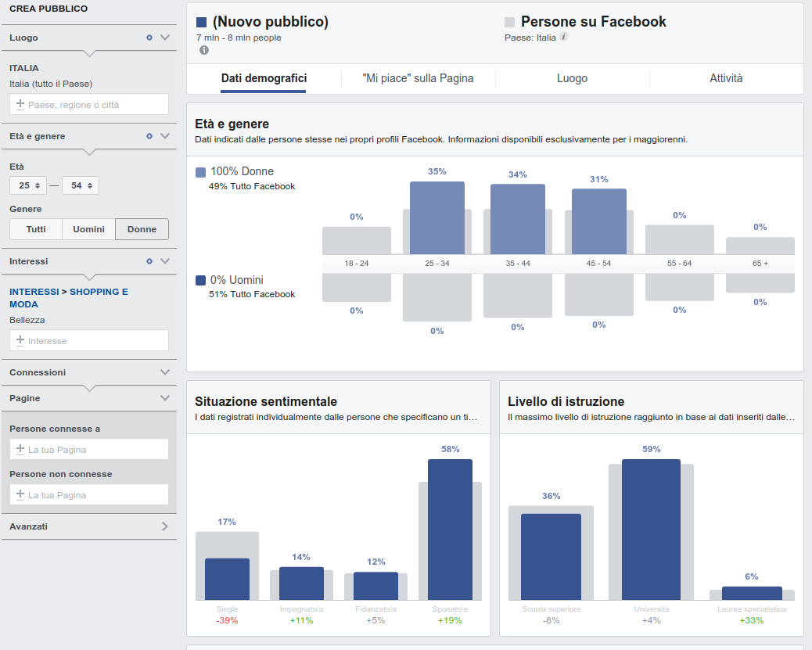Select Tutti gender option
This screenshot has width=812, height=650.
36,229
